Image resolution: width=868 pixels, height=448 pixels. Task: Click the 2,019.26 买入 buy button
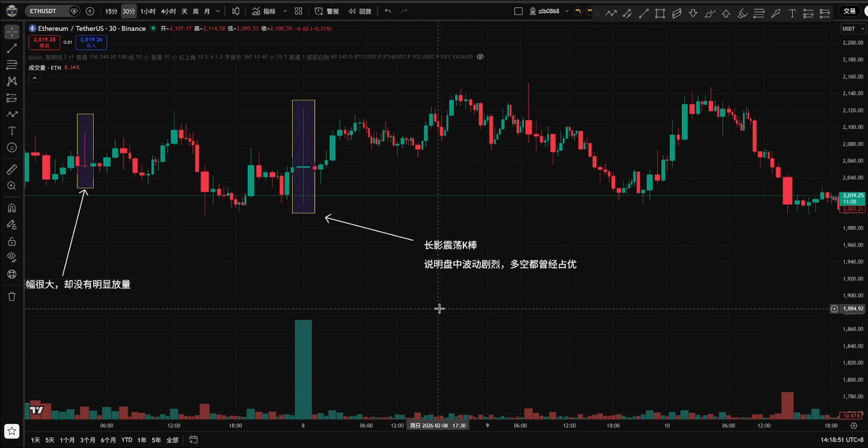(x=91, y=42)
